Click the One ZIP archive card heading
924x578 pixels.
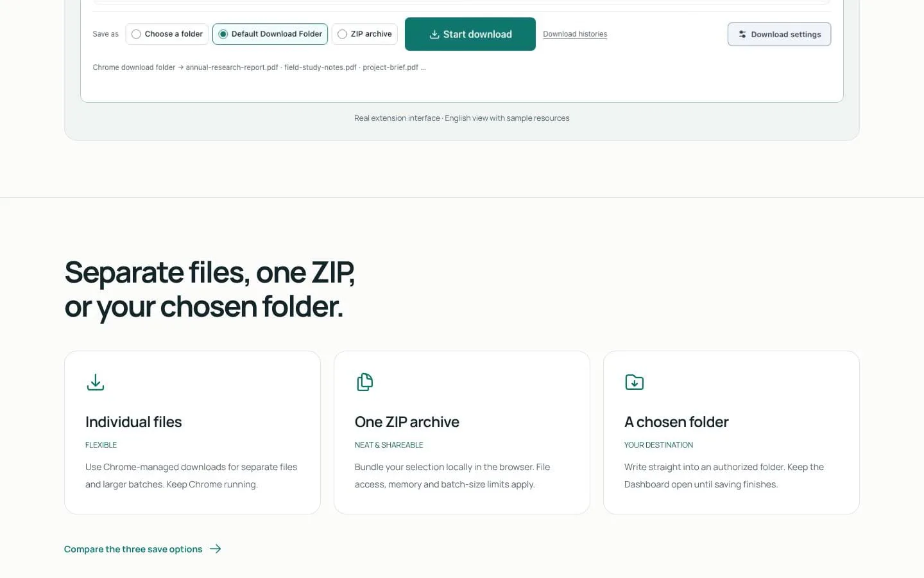407,422
